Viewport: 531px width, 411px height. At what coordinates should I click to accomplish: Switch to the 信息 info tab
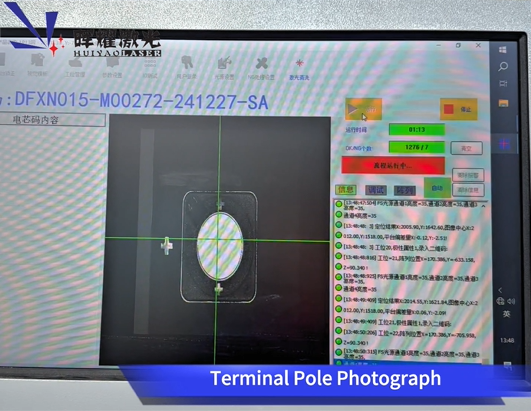coord(346,190)
